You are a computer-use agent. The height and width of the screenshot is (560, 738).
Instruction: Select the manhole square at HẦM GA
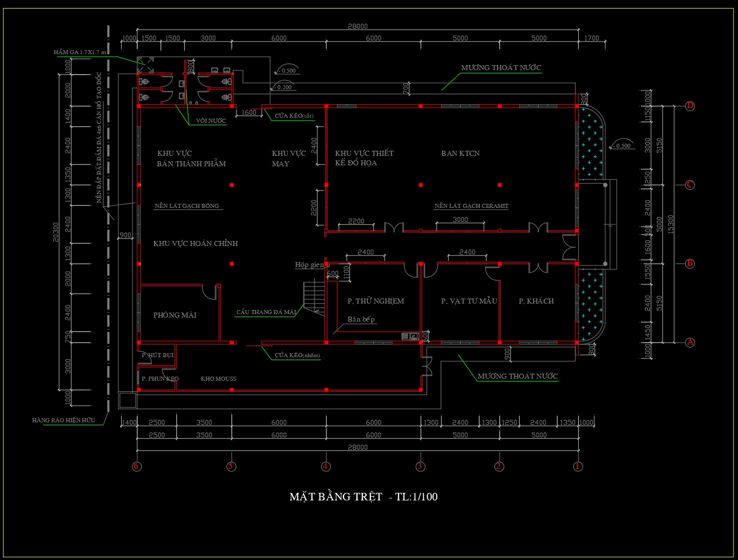[146, 65]
